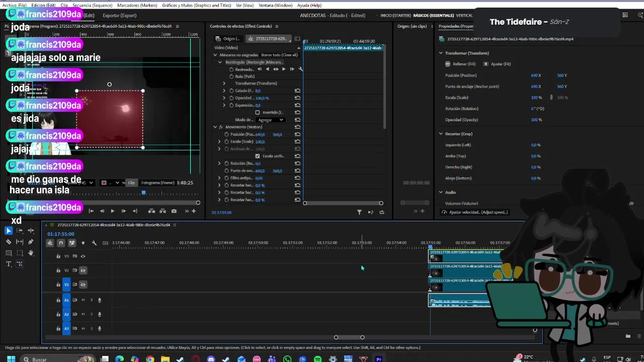
Task: Click the Program monitor playhead scrubber
Action: point(144,193)
